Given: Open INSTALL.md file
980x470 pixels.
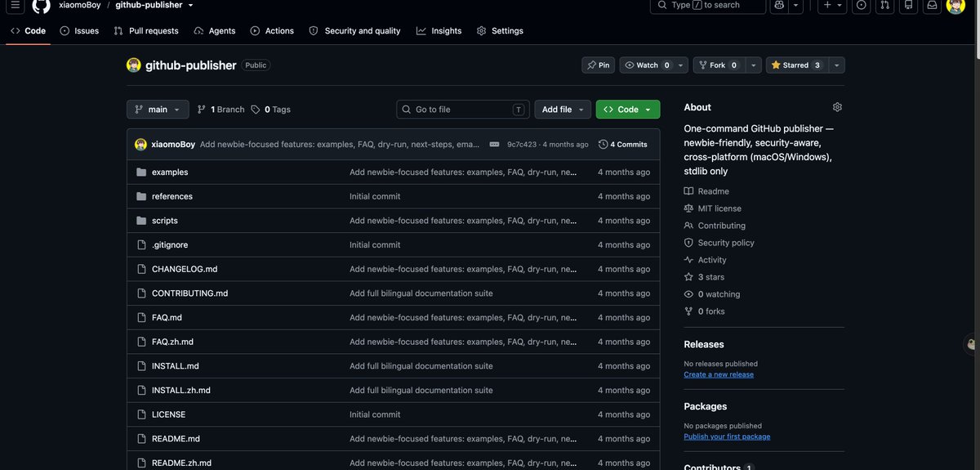Looking at the screenshot, I should (176, 366).
